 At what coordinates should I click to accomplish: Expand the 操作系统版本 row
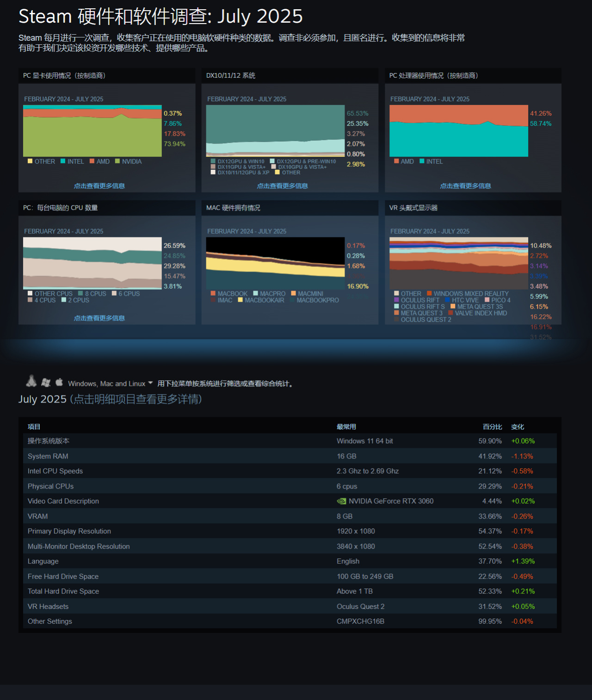point(290,441)
